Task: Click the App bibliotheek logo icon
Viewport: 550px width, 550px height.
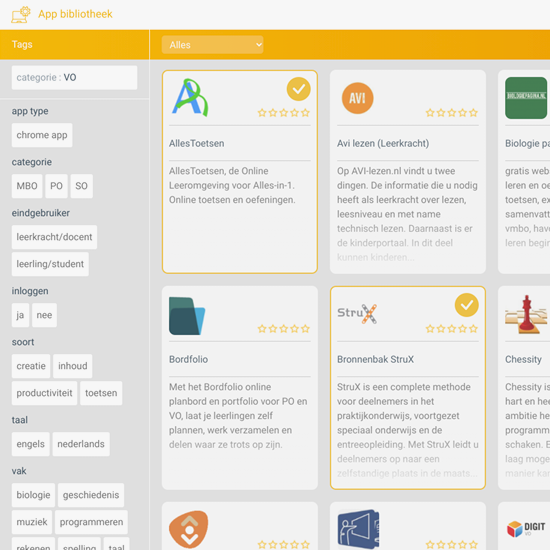Action: (x=21, y=14)
